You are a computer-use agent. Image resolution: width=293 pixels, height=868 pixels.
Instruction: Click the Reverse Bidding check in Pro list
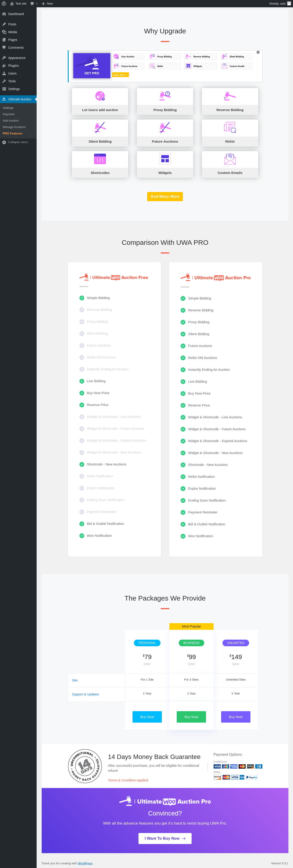(x=183, y=310)
